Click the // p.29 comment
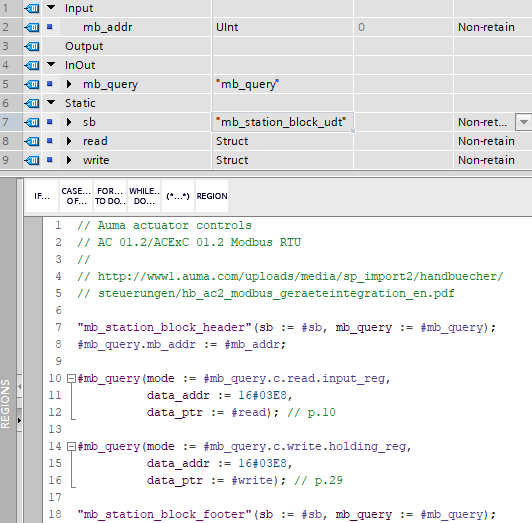 point(319,480)
